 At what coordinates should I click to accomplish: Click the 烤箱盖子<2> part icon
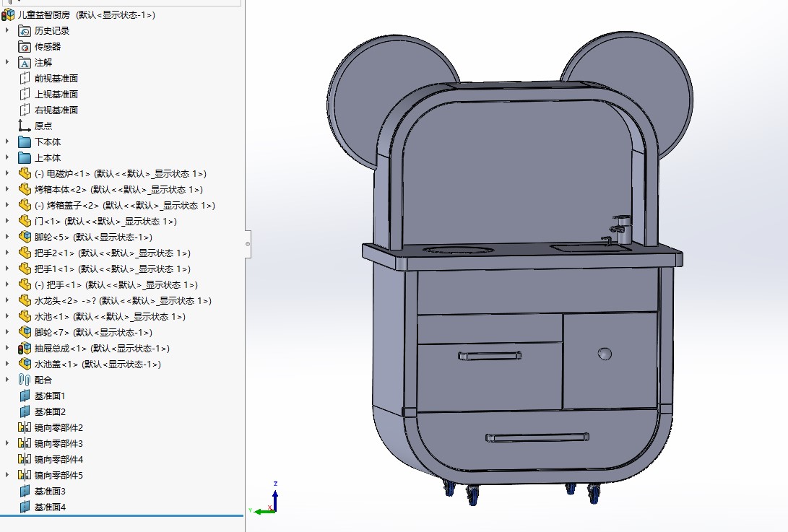point(25,206)
